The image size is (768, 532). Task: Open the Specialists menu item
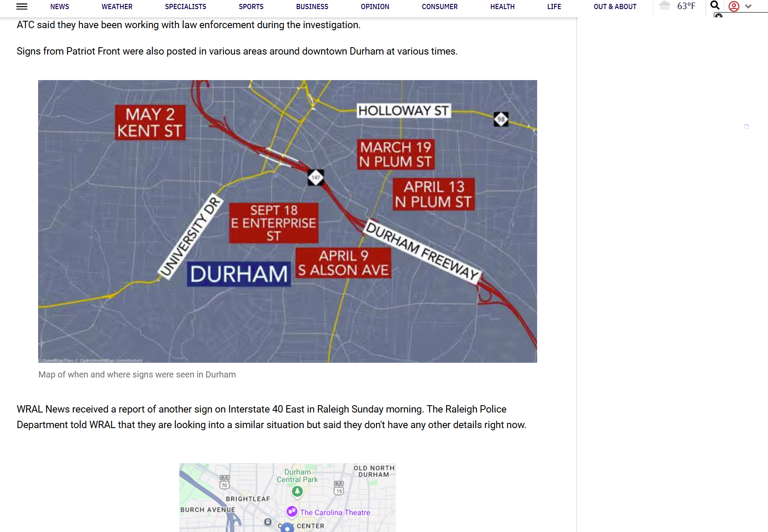point(185,6)
